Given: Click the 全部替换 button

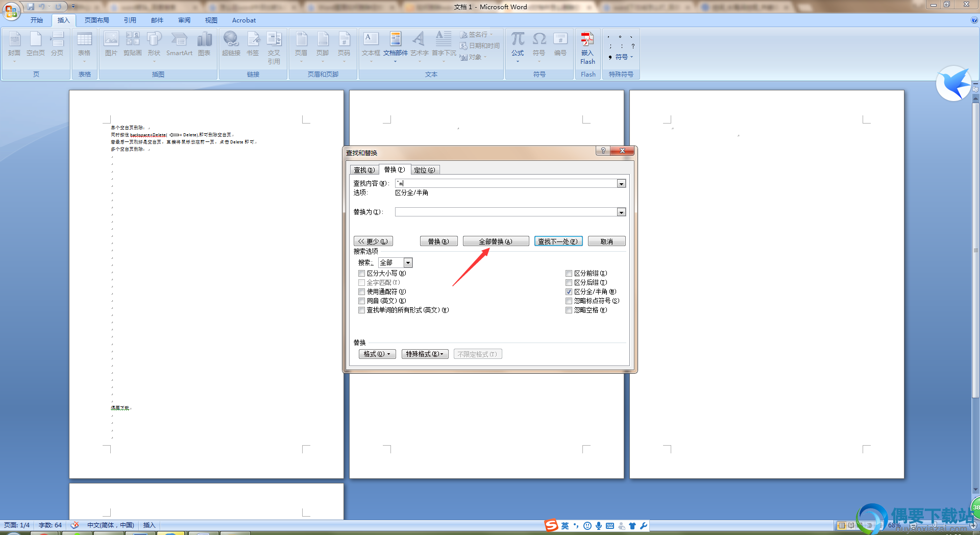Looking at the screenshot, I should pyautogui.click(x=496, y=241).
